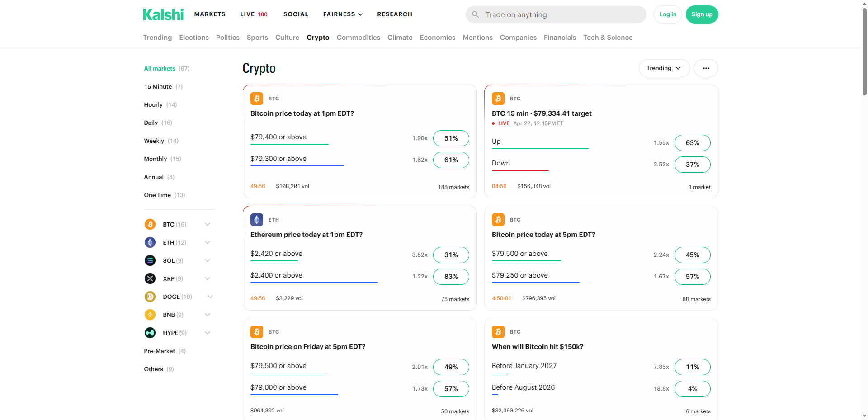Click the HYPE coin icon in sidebar
The image size is (868, 420).
(150, 333)
